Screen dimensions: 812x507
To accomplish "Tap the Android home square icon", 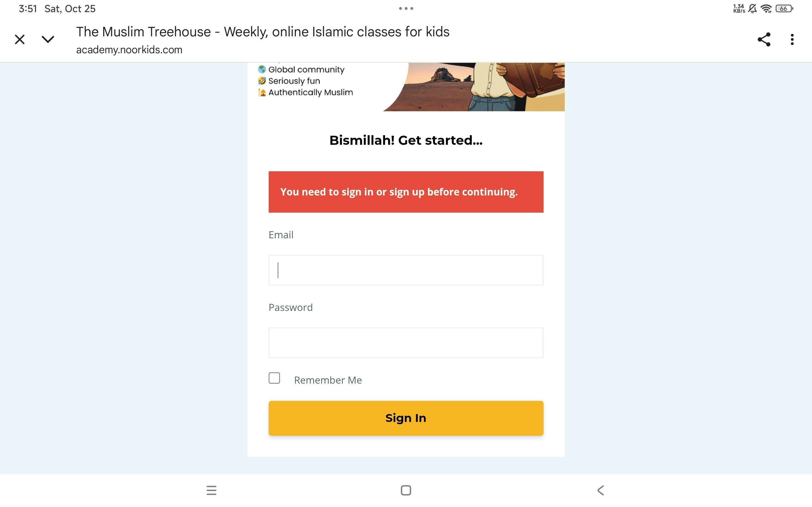I will (x=406, y=490).
